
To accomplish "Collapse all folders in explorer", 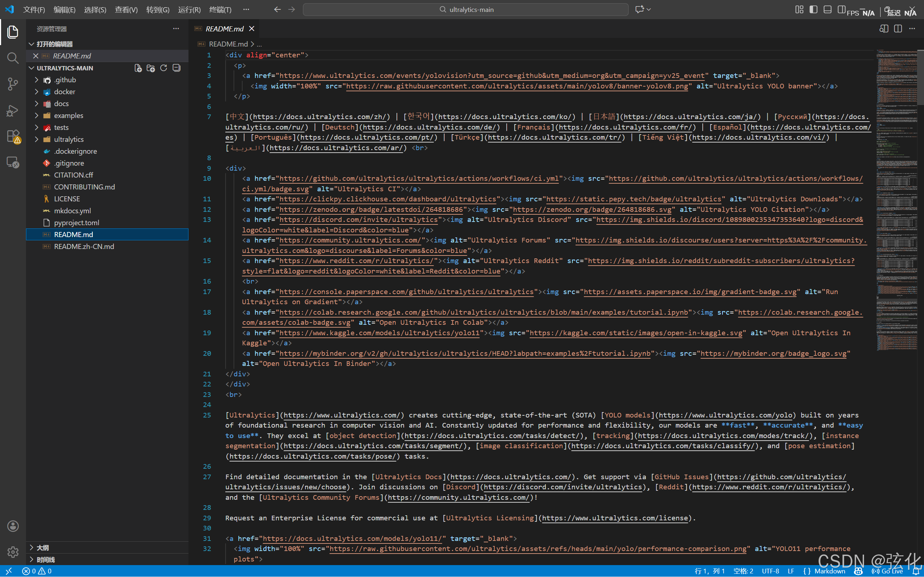I will pos(177,68).
